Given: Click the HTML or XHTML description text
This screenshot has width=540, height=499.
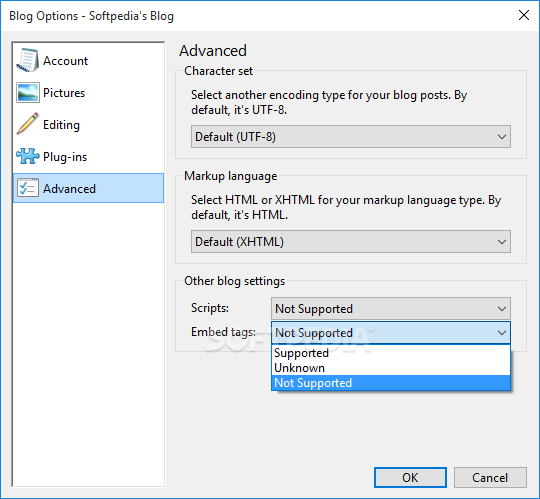Looking at the screenshot, I should coord(346,207).
